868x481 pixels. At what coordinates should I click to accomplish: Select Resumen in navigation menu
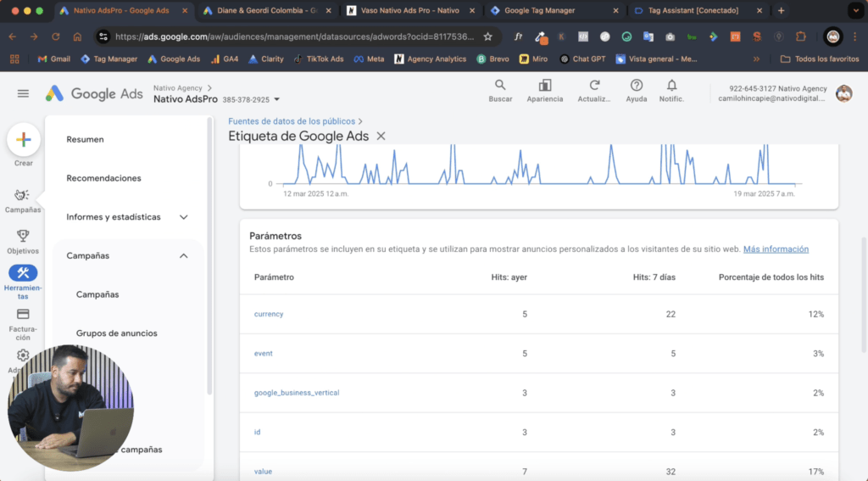[x=85, y=140]
